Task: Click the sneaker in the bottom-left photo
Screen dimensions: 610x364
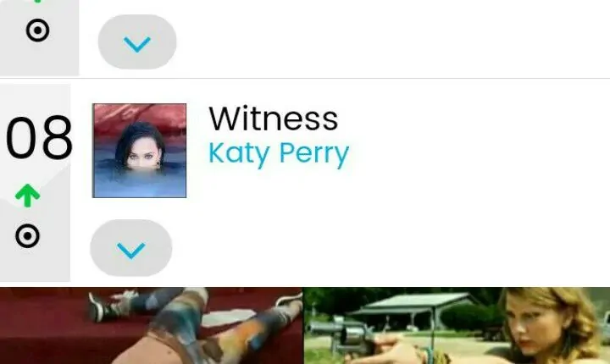Action: (x=104, y=307)
